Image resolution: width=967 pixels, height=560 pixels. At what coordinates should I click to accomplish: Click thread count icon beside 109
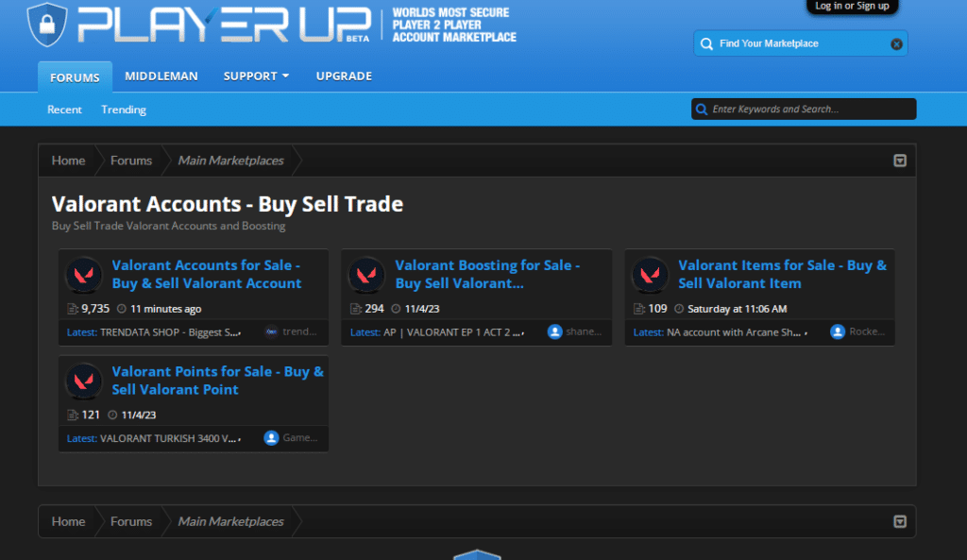coord(639,309)
